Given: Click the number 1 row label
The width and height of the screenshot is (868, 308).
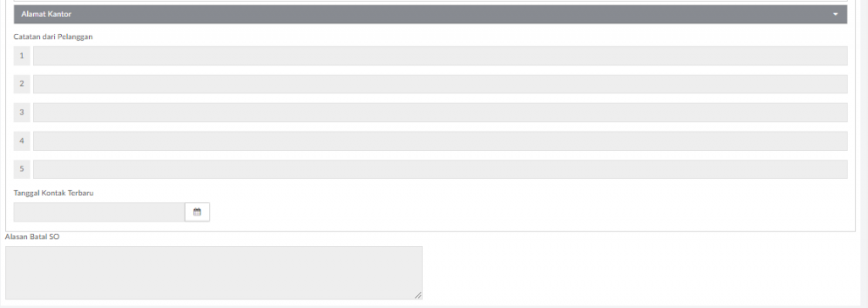Looking at the screenshot, I should pyautogui.click(x=21, y=56).
